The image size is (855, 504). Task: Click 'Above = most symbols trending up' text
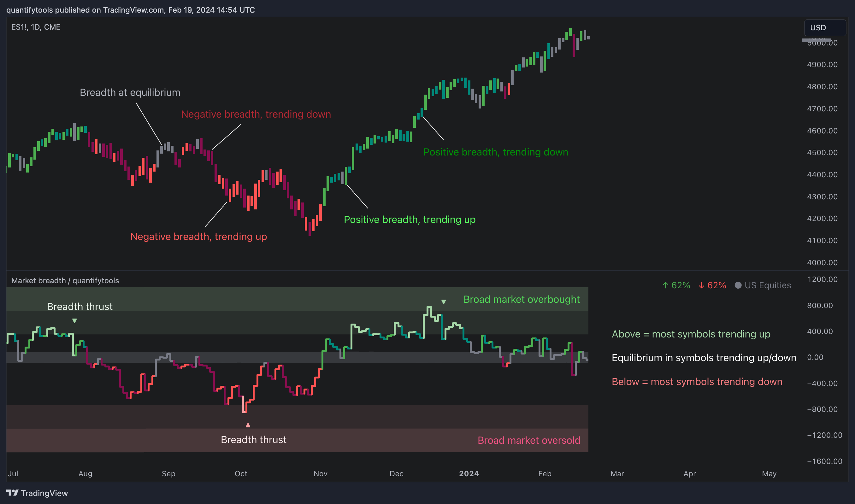click(691, 334)
